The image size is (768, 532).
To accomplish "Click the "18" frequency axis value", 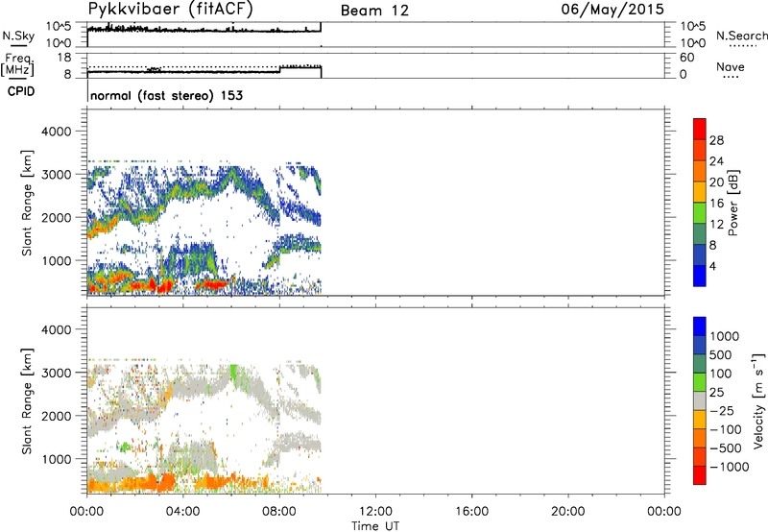I will (x=63, y=58).
